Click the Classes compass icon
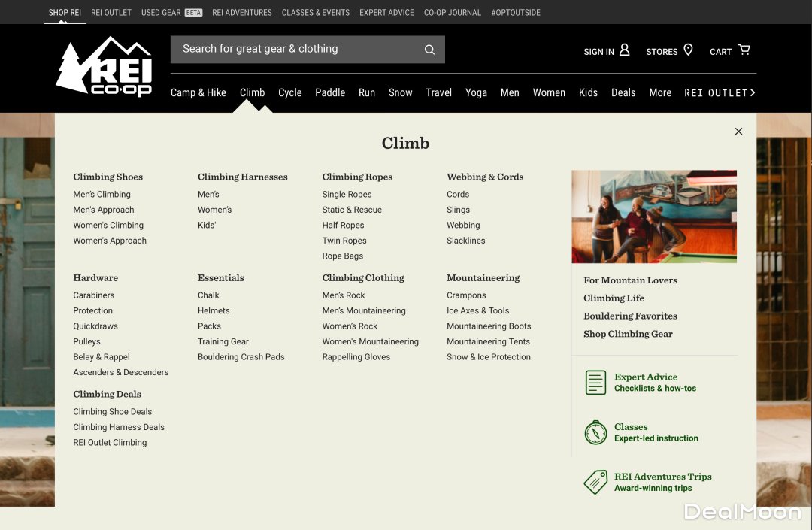Viewport: 812px width, 530px height. [595, 432]
